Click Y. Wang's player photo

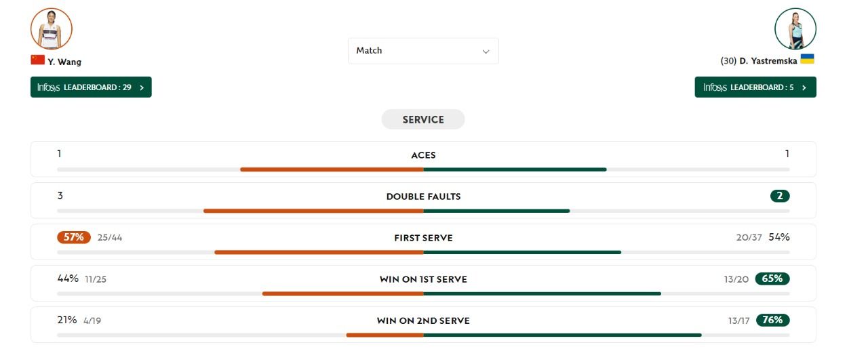(52, 28)
